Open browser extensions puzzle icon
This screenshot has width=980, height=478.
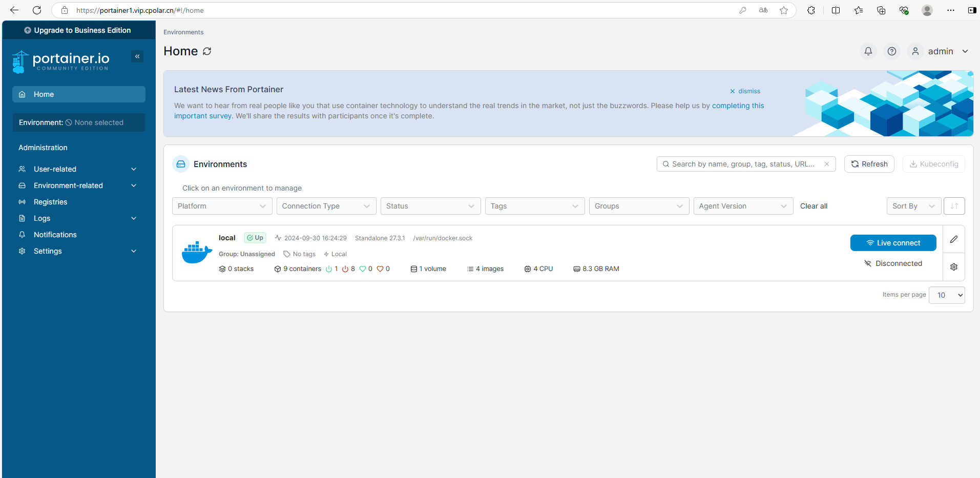pyautogui.click(x=811, y=10)
